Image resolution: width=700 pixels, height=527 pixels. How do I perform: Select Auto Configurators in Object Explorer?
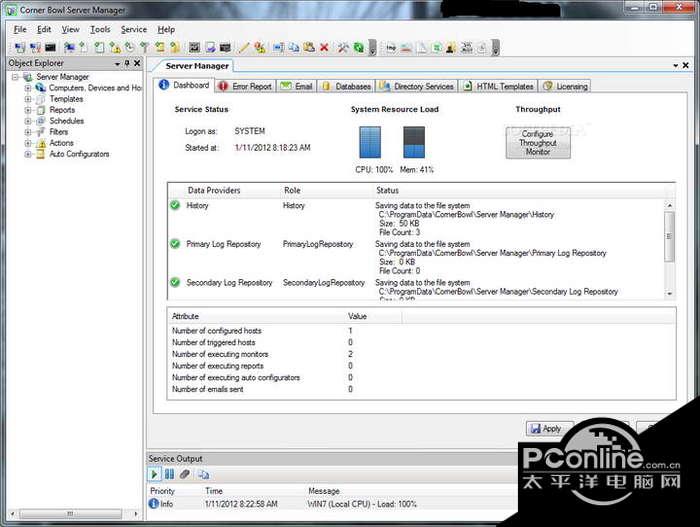pyautogui.click(x=79, y=154)
